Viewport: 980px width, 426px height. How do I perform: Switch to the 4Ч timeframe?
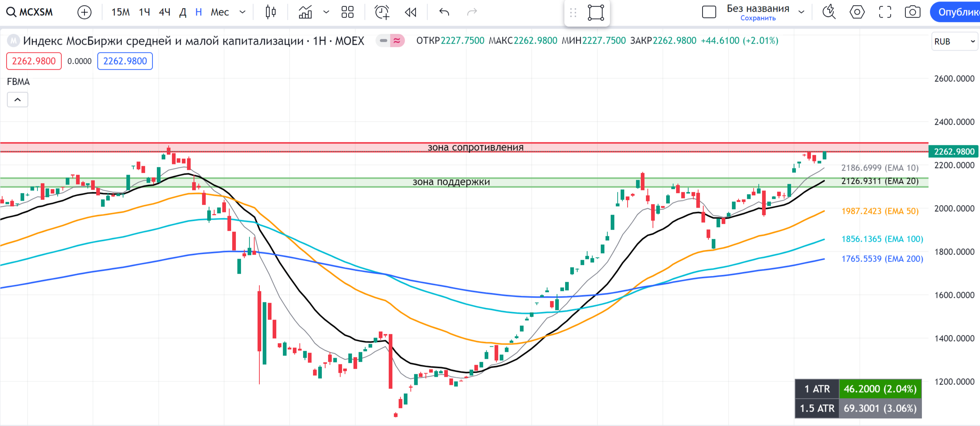tap(164, 12)
